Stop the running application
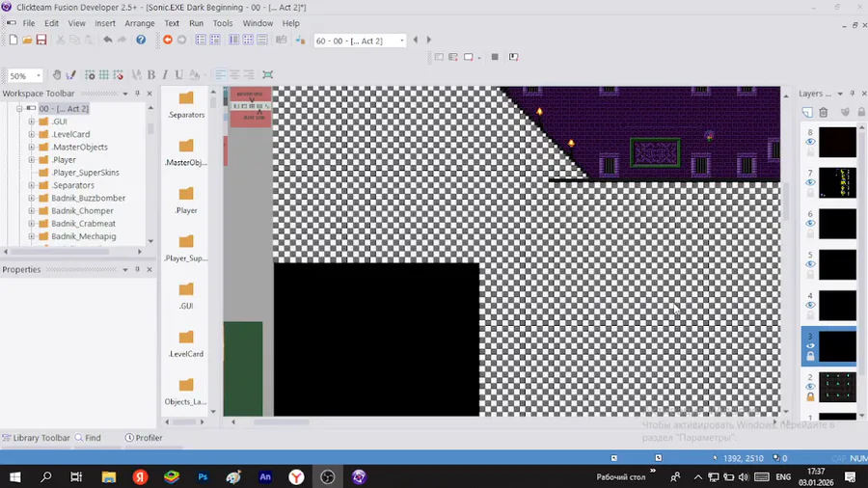This screenshot has width=868, height=488. (x=495, y=57)
